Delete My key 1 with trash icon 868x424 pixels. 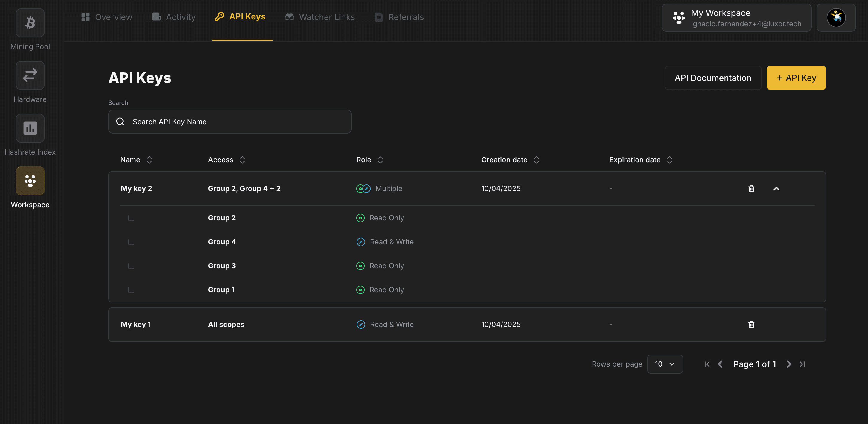pos(751,325)
